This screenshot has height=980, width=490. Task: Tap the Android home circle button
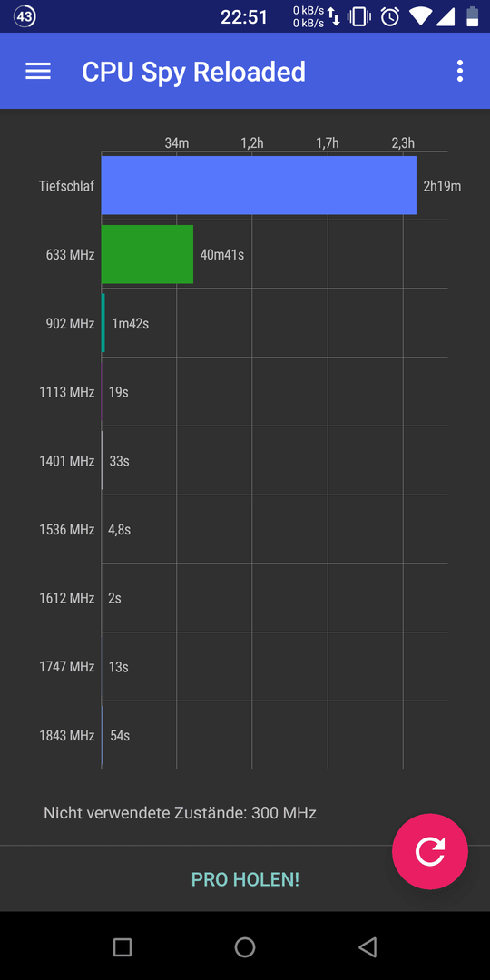[x=245, y=946]
